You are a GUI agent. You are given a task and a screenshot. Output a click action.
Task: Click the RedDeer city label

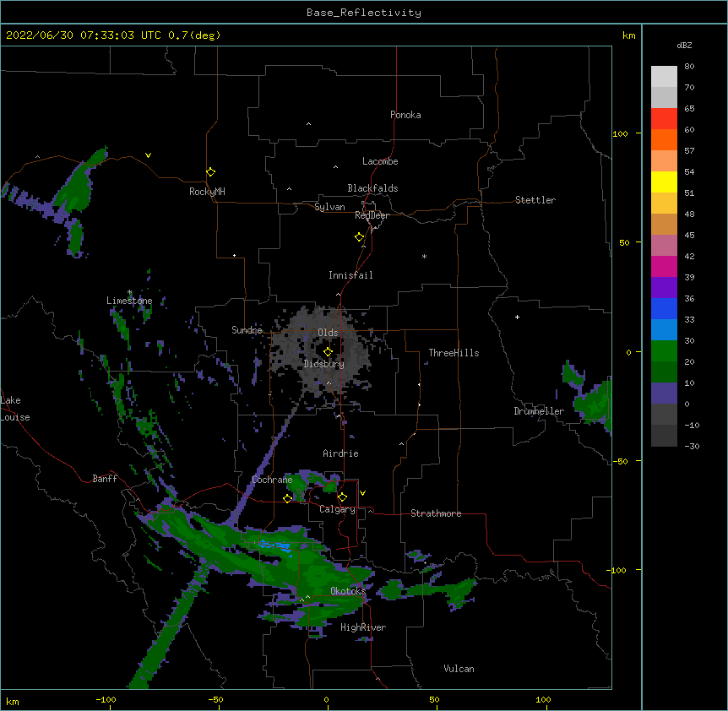(372, 215)
